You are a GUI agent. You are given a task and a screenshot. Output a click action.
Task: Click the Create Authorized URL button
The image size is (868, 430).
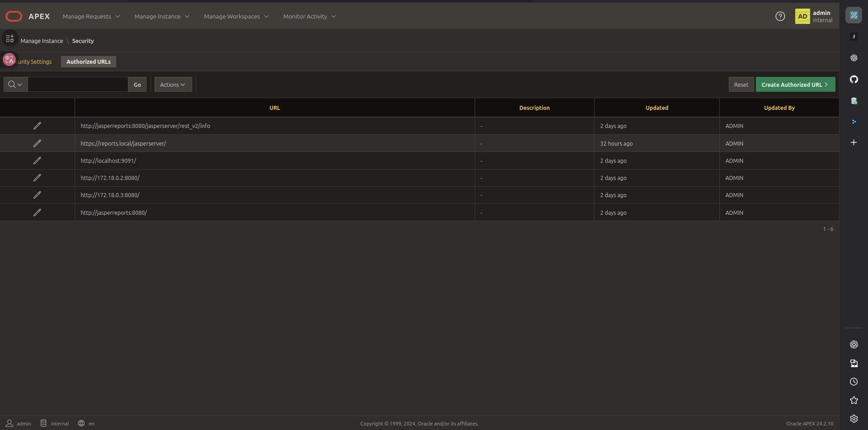tap(795, 85)
